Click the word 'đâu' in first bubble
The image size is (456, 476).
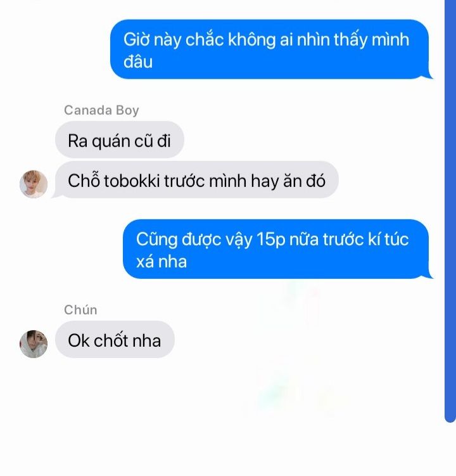pyautogui.click(x=137, y=61)
